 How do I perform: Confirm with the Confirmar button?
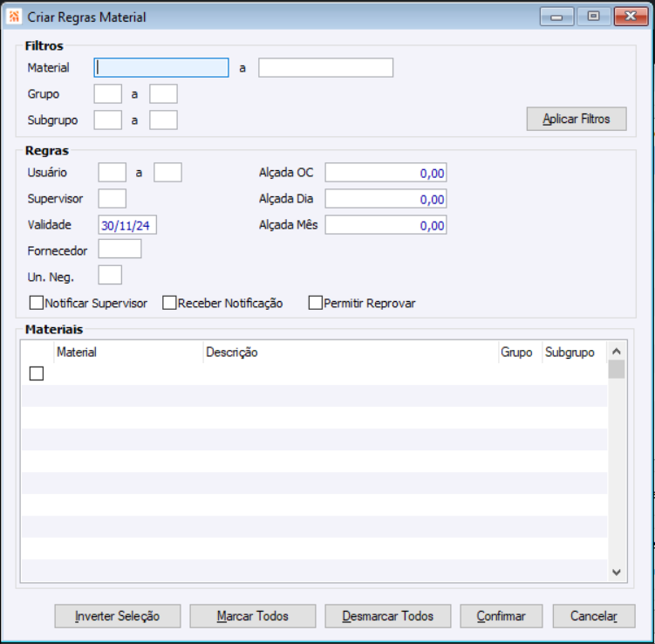tap(501, 616)
